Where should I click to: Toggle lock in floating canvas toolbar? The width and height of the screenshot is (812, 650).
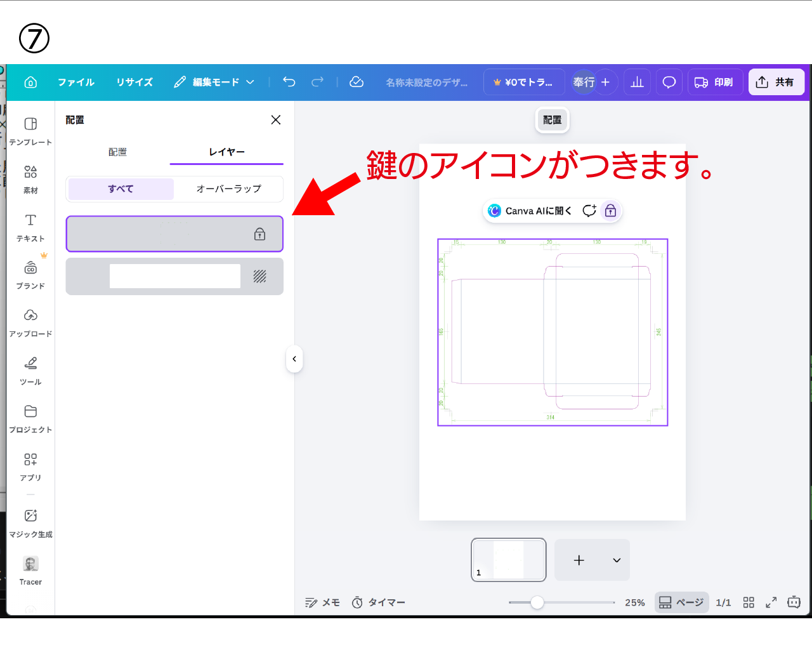(610, 211)
